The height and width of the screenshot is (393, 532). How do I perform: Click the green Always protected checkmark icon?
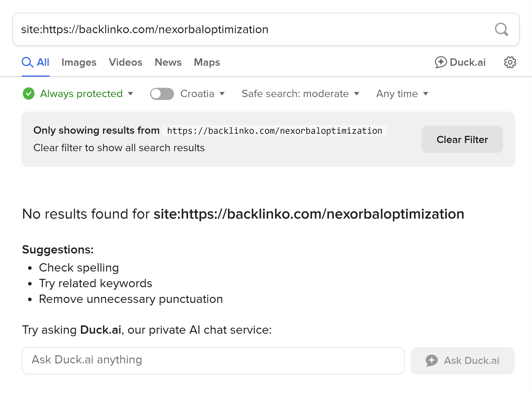(x=29, y=93)
